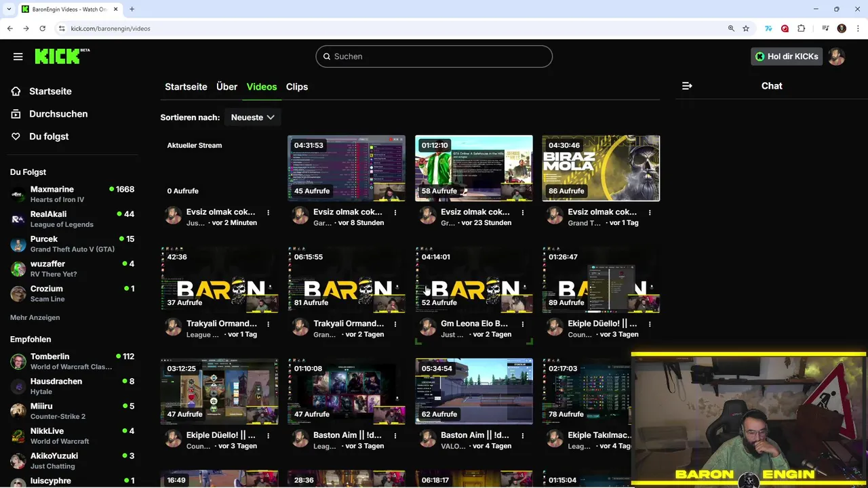Viewport: 868px width, 488px height.
Task: Select the Videos tab
Action: pos(262,87)
